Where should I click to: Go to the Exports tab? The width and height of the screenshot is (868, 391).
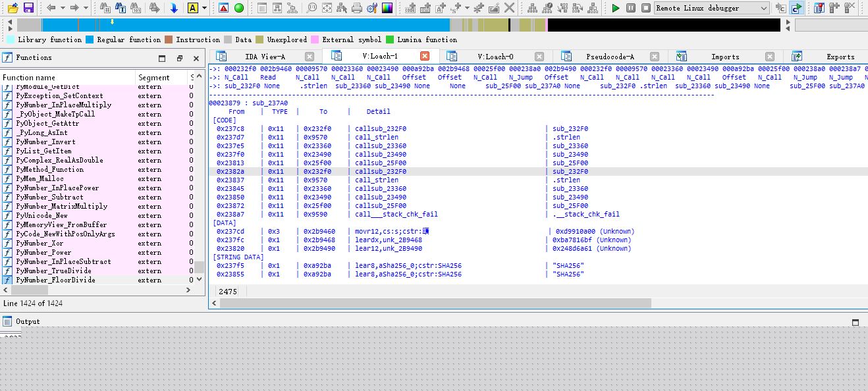pyautogui.click(x=840, y=57)
